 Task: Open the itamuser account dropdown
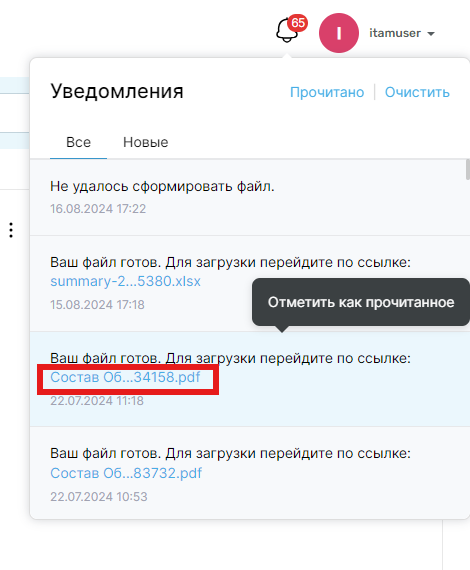pyautogui.click(x=402, y=33)
